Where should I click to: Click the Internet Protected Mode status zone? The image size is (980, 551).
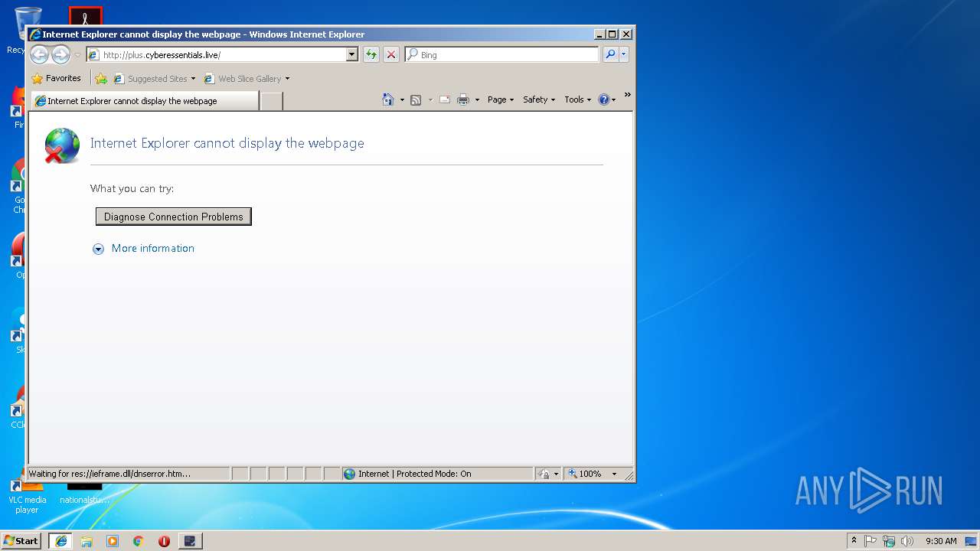436,474
